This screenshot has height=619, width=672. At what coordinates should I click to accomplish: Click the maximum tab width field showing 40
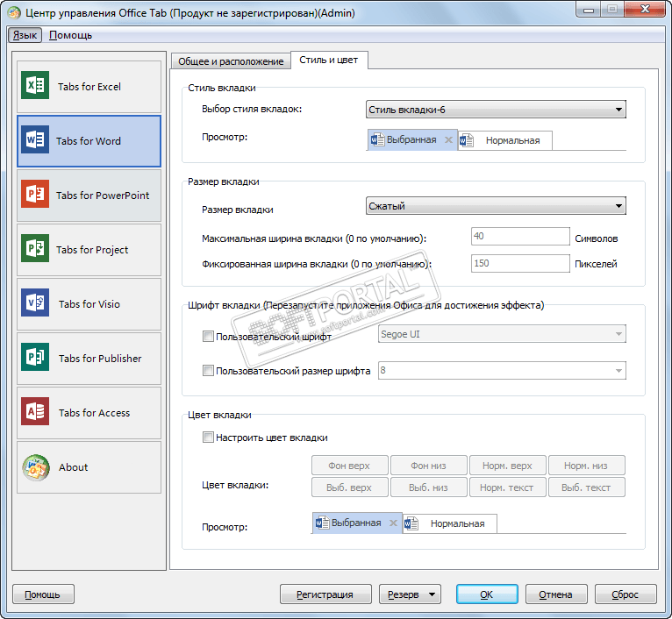(x=520, y=237)
